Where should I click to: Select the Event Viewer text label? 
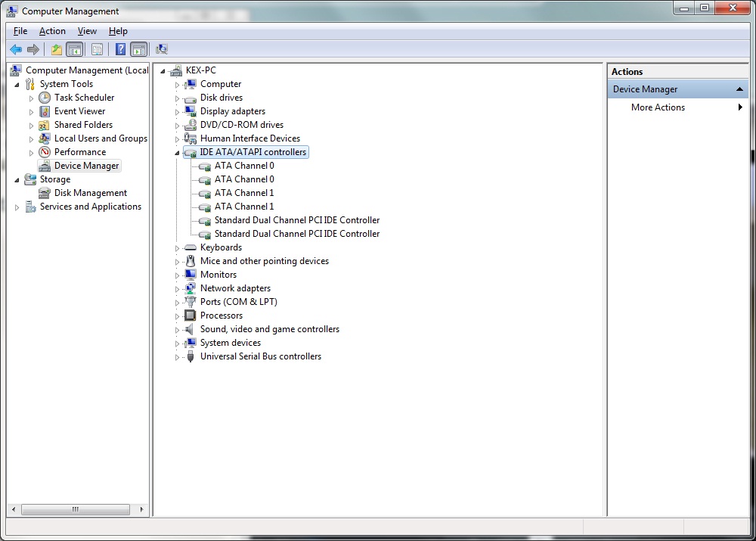(79, 111)
